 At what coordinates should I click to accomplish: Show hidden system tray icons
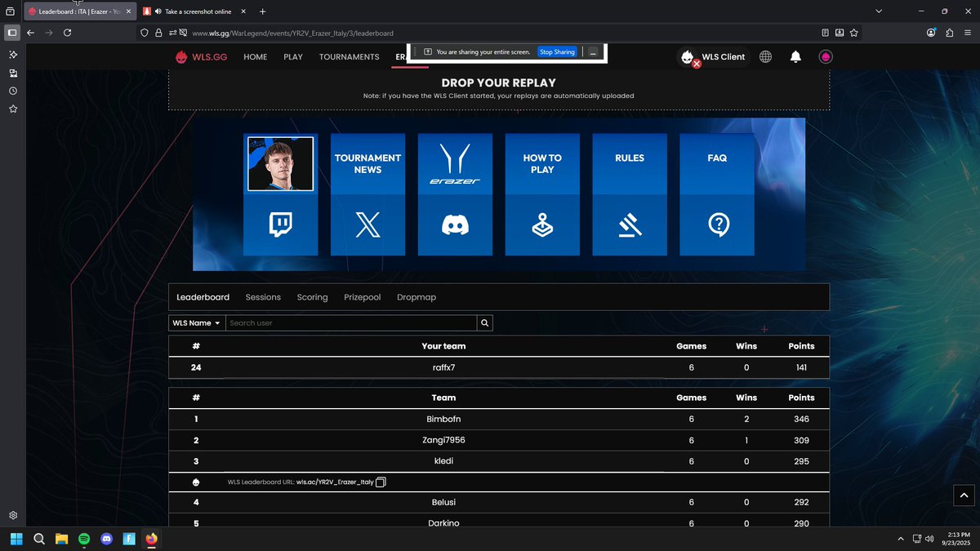901,539
